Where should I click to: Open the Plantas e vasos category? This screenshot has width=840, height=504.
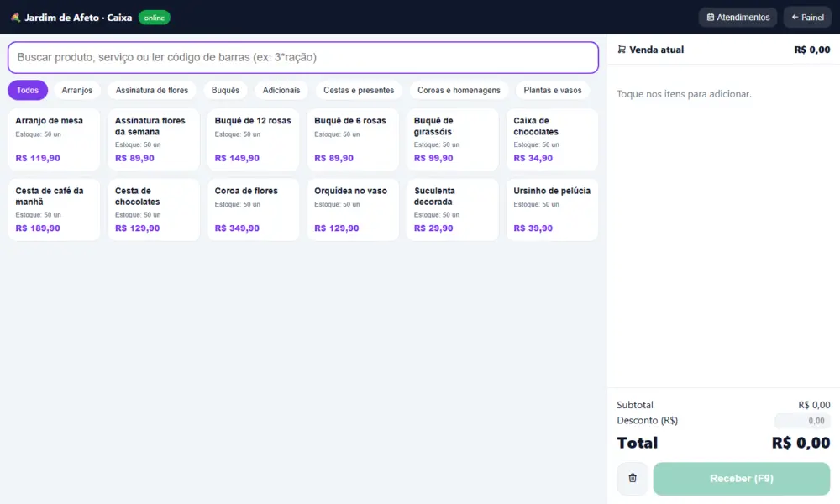tap(553, 90)
